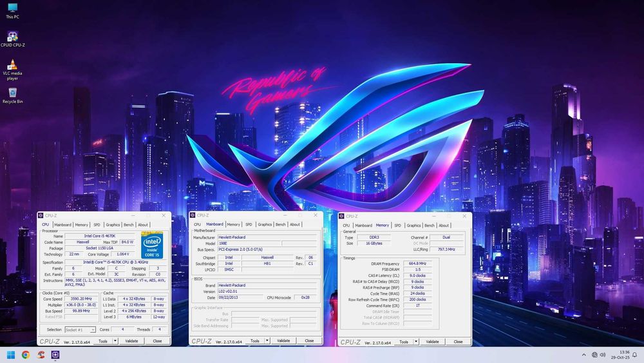
Task: Click the multiplier value 'x36.0 (8.0 - 38.0)'
Action: (81, 305)
